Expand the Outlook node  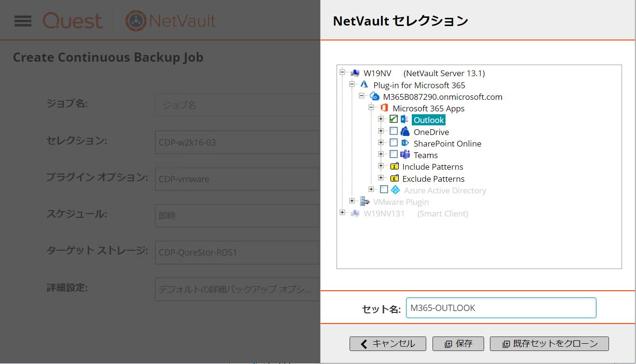[381, 119]
